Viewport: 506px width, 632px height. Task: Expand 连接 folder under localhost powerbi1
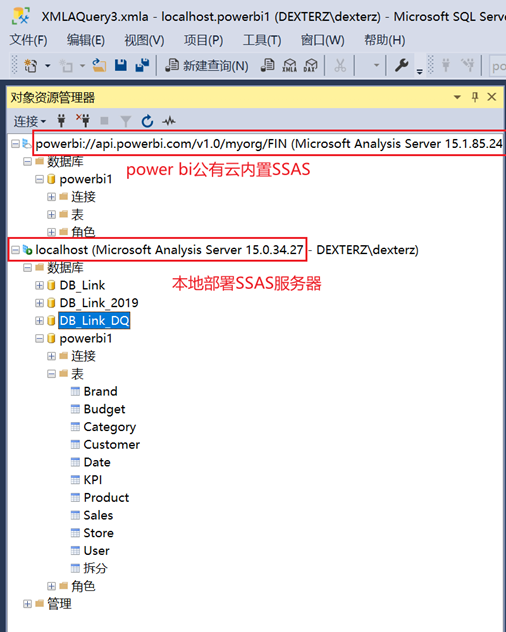pos(51,356)
